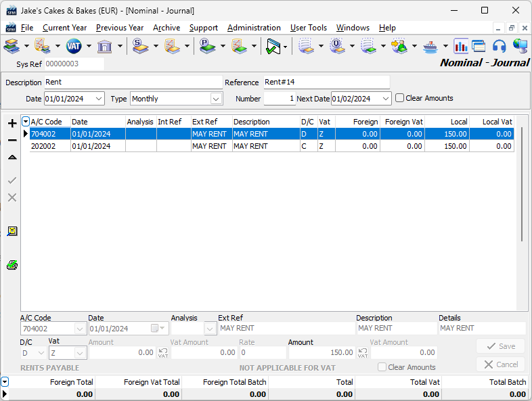Click the headphones support icon

click(499, 46)
